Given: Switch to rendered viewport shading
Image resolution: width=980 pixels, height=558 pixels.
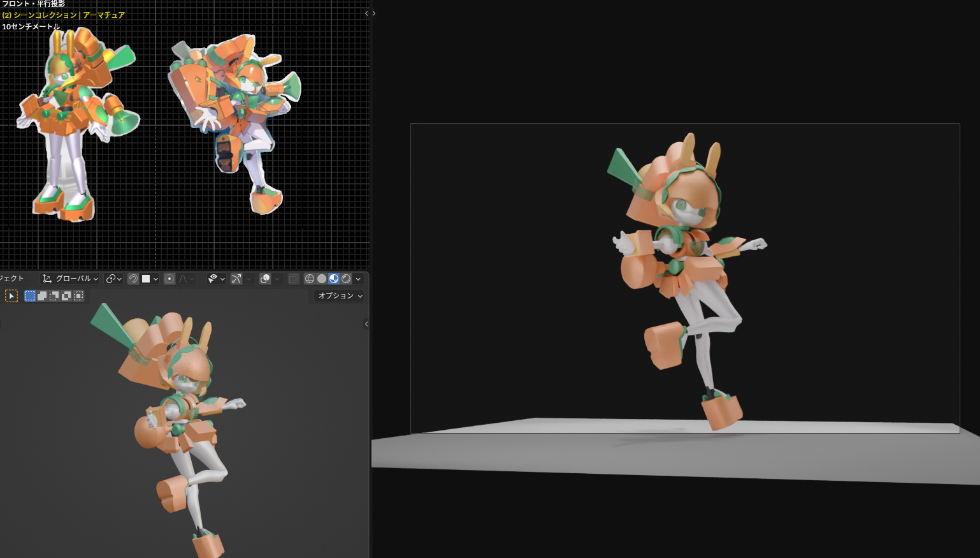Looking at the screenshot, I should (346, 279).
